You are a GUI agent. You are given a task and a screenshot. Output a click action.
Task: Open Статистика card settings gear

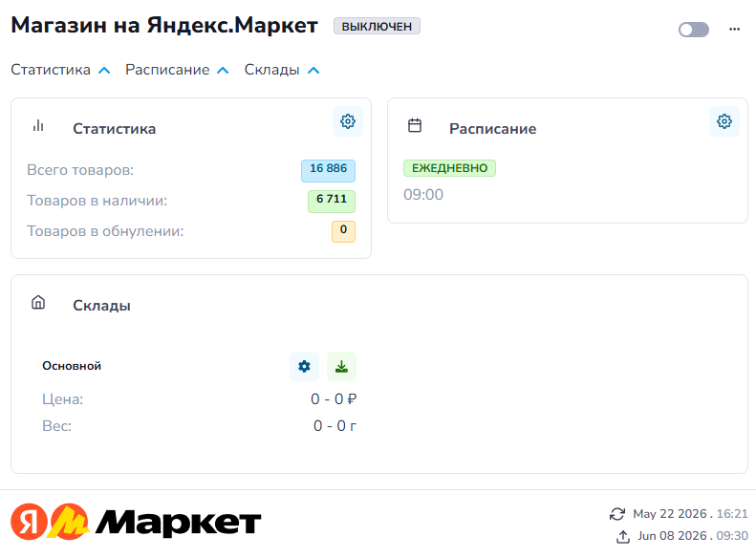(348, 121)
